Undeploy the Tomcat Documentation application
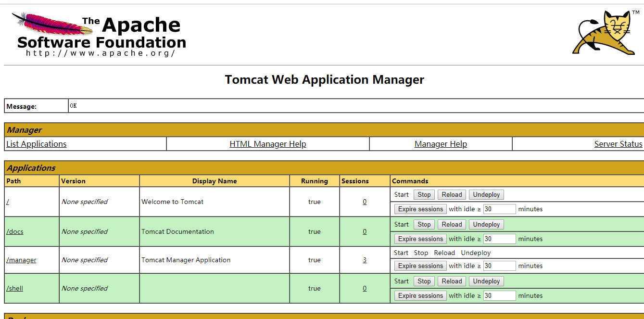644x319 pixels. coord(486,225)
